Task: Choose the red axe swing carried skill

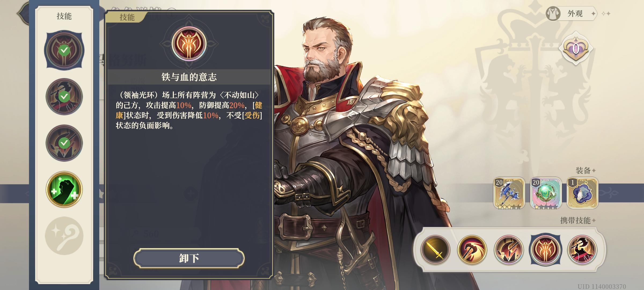Action: [x=472, y=250]
